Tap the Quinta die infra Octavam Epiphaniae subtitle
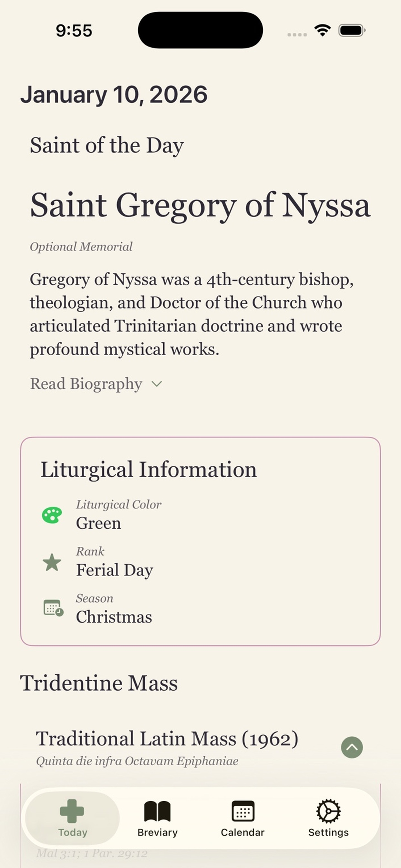The height and width of the screenshot is (868, 401). pos(137,761)
